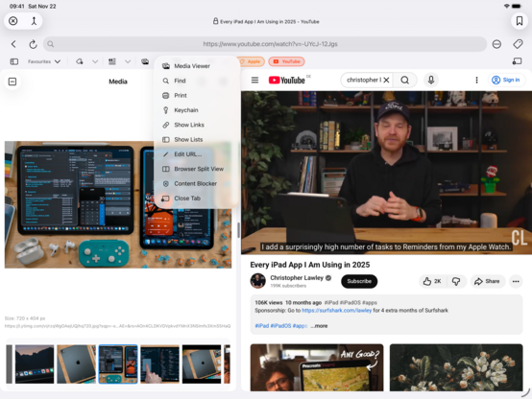Select Media Viewer menu entry

click(x=197, y=66)
